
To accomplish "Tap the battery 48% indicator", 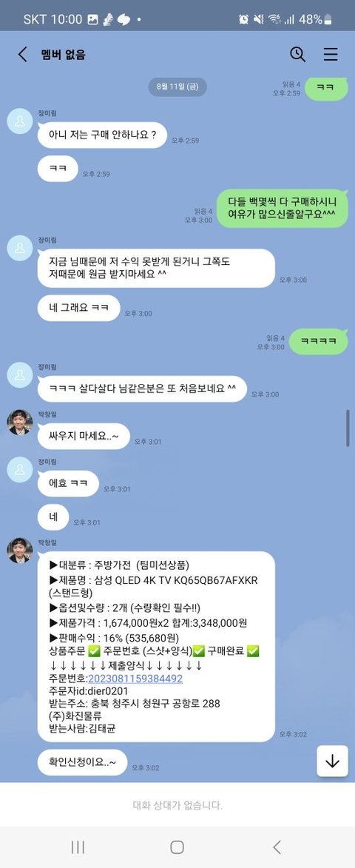I will pos(315,19).
